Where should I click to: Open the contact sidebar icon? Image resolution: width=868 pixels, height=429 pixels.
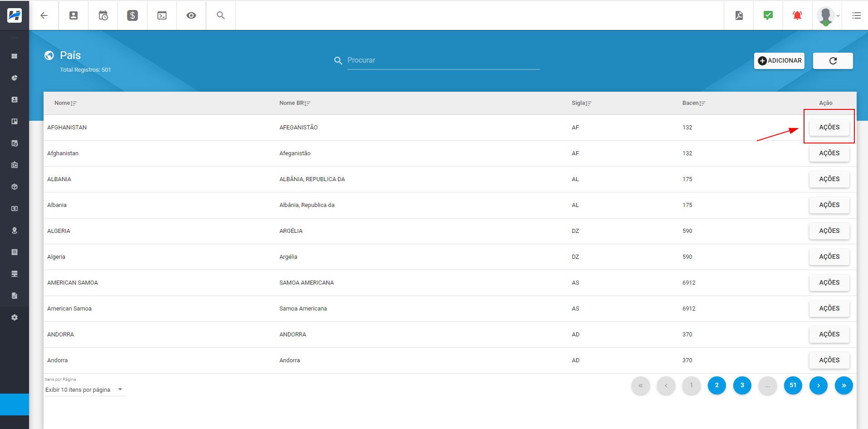coord(15,100)
